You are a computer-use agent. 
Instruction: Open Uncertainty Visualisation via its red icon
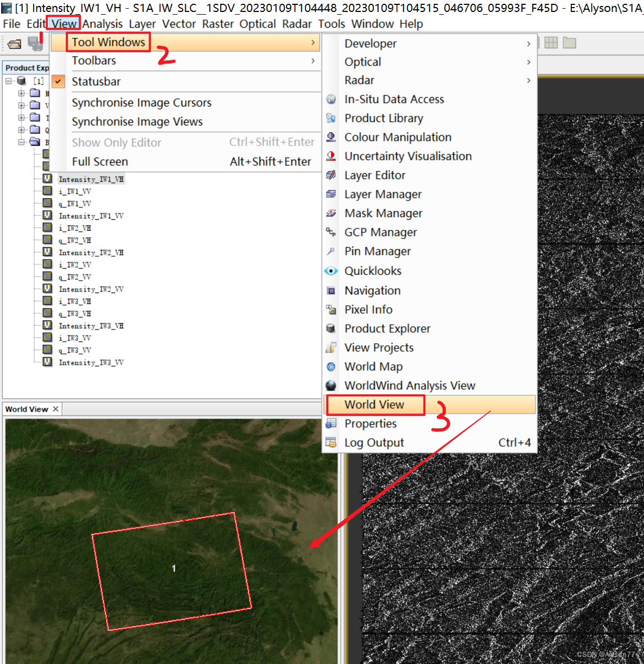(331, 156)
